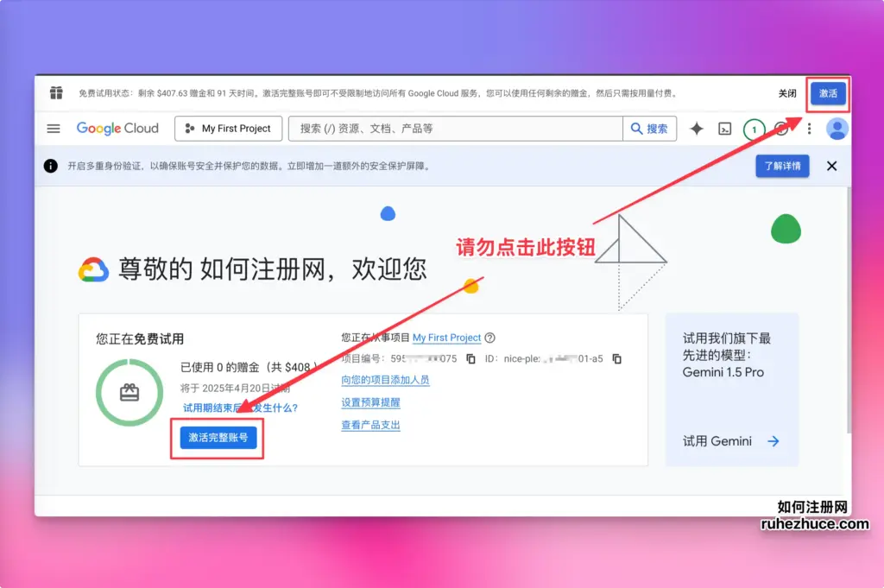Open 向您的项目添加人员 link

click(x=385, y=380)
